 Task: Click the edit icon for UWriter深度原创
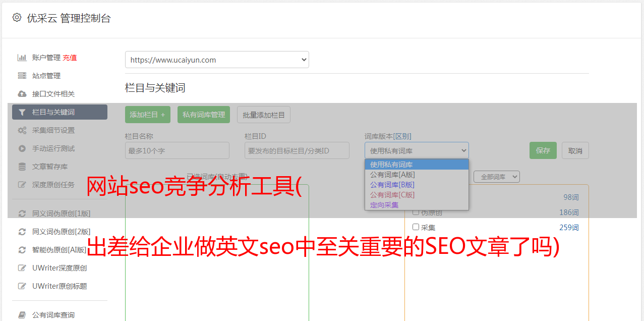(x=22, y=268)
